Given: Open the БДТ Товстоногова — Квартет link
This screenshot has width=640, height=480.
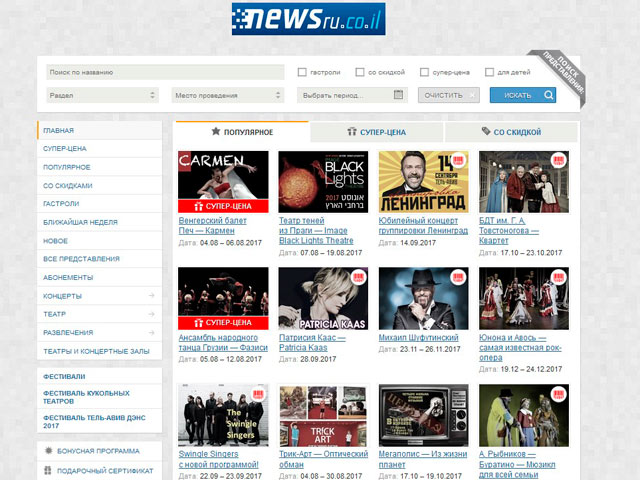Looking at the screenshot, I should coord(509,231).
